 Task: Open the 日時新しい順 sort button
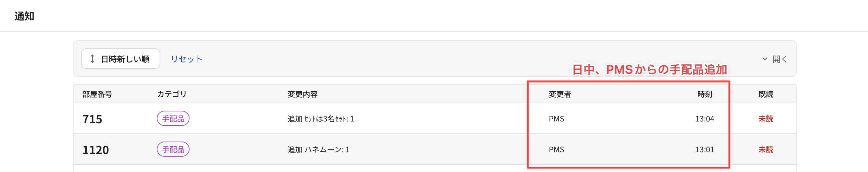[x=121, y=59]
